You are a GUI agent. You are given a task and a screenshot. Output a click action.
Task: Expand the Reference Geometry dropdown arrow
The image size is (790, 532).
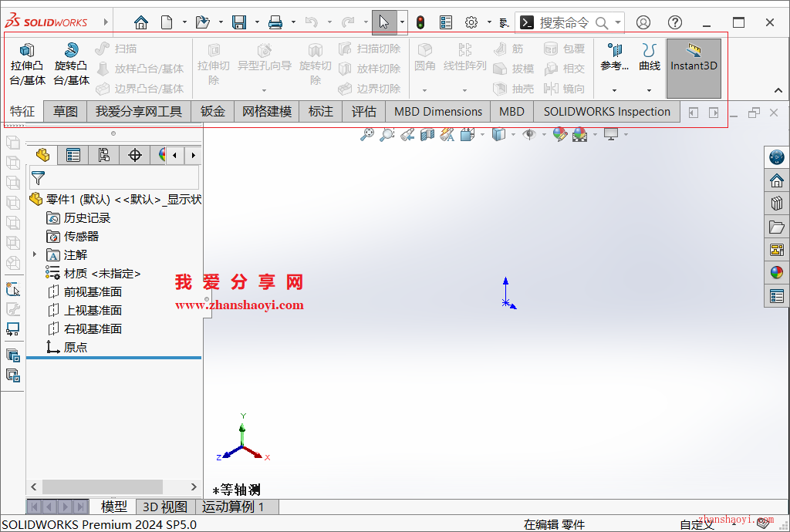click(x=614, y=90)
